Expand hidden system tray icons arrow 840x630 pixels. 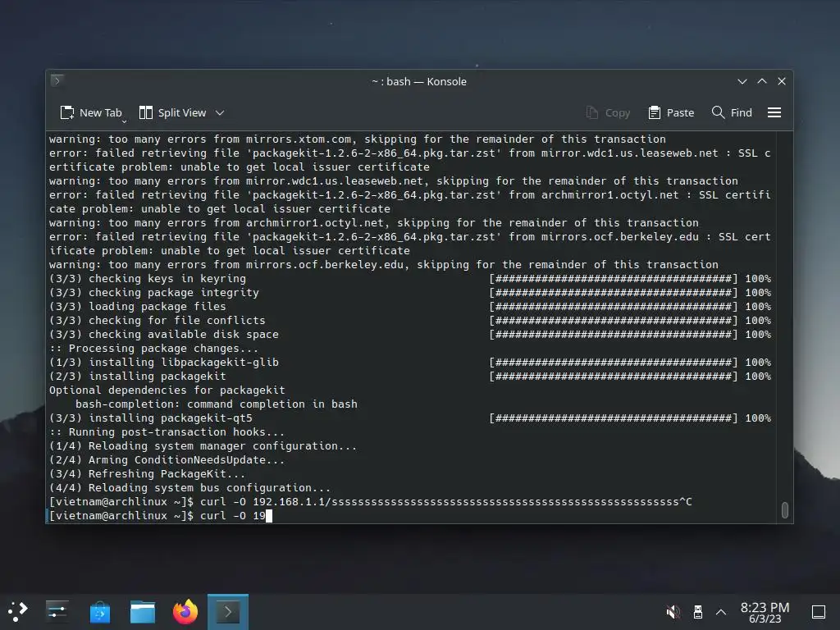click(721, 611)
